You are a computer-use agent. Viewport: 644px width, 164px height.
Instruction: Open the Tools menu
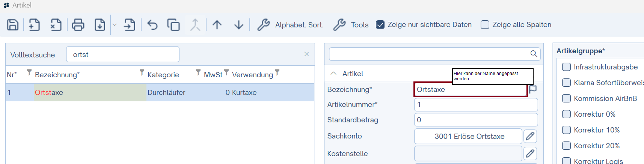351,25
